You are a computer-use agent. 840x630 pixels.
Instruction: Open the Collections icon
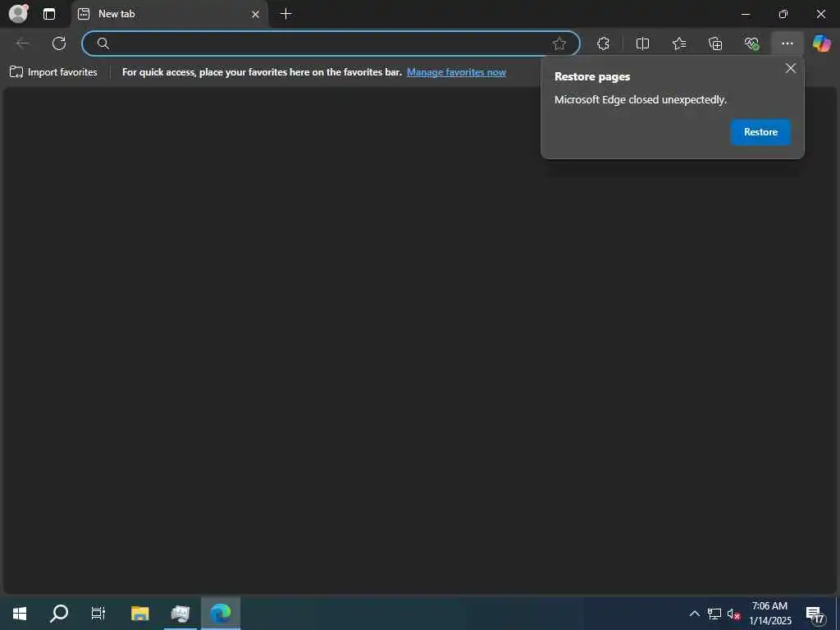pyautogui.click(x=715, y=43)
